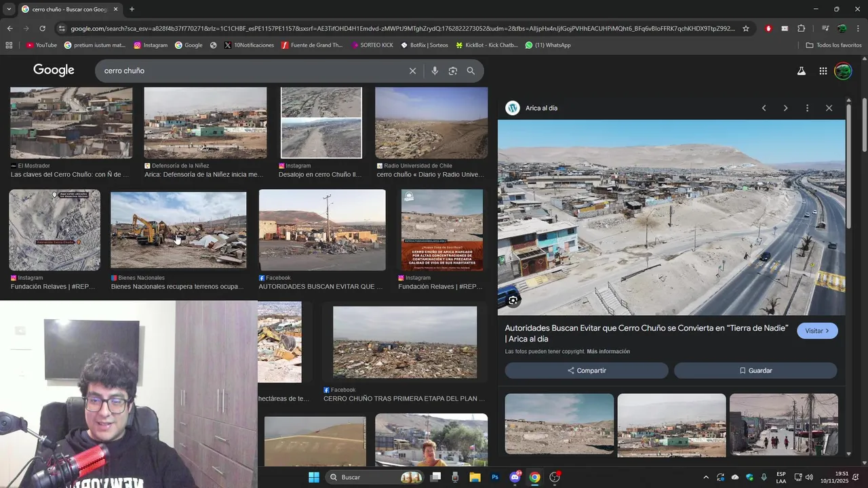Open 'CERRO CHUÑO TRAS PRIMERA ETAPA' image
This screenshot has height=488, width=868.
tap(405, 342)
